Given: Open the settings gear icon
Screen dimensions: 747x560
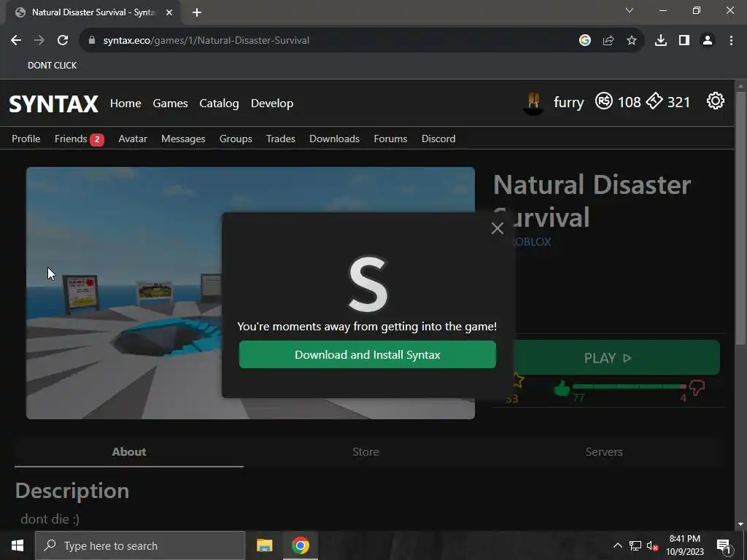Looking at the screenshot, I should pyautogui.click(x=715, y=101).
